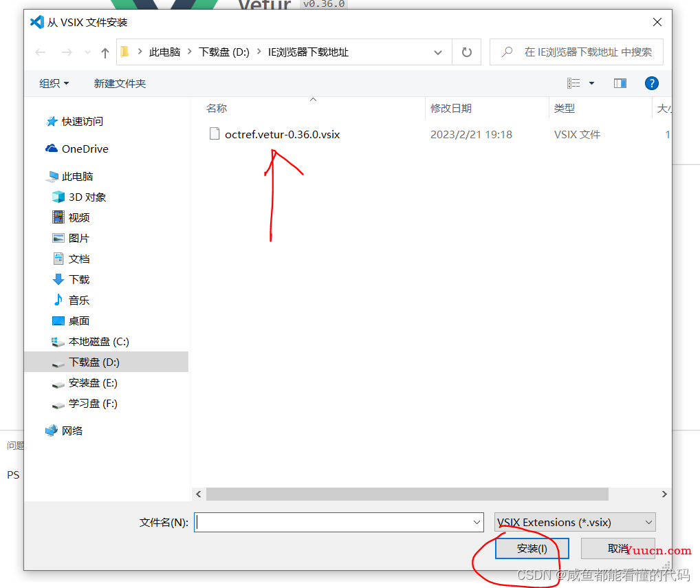700x588 pixels.
Task: Click the back navigation arrow
Action: 41,53
